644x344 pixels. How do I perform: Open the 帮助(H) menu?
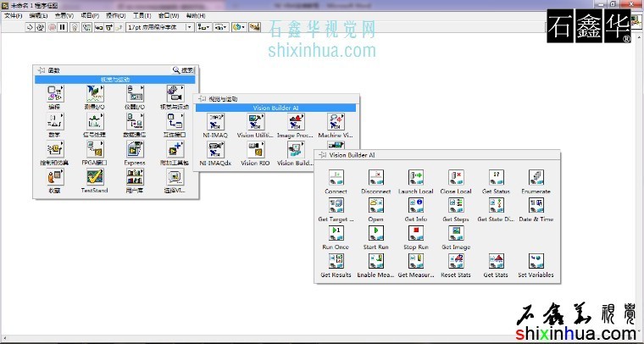196,15
